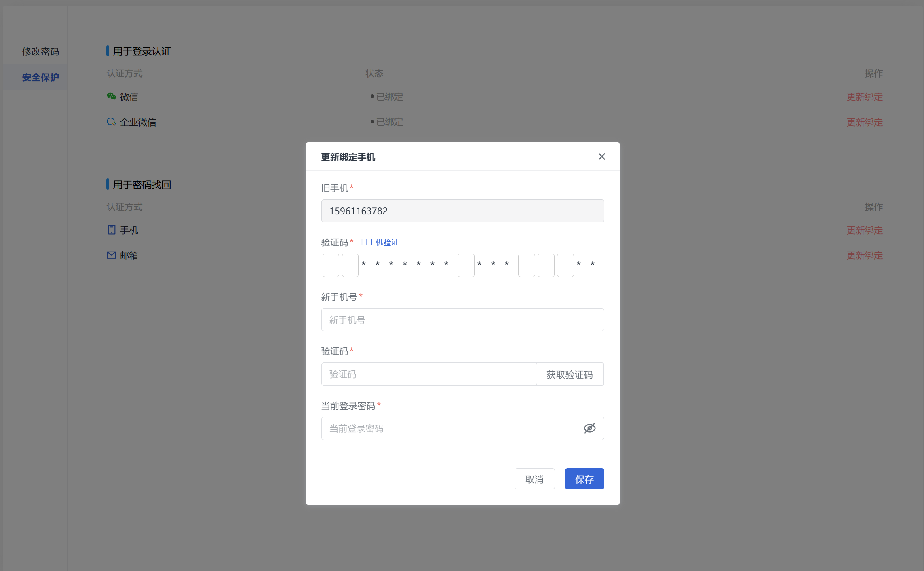Image resolution: width=924 pixels, height=571 pixels.
Task: Click the 旧手机 number field
Action: click(x=462, y=211)
